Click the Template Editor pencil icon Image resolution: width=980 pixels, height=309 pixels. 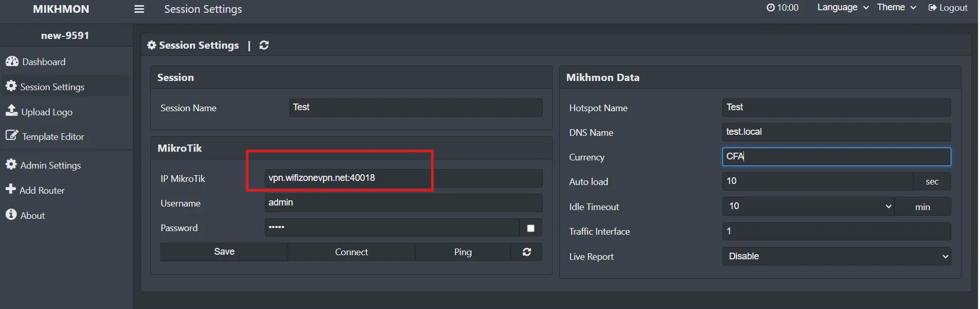pyautogui.click(x=11, y=136)
